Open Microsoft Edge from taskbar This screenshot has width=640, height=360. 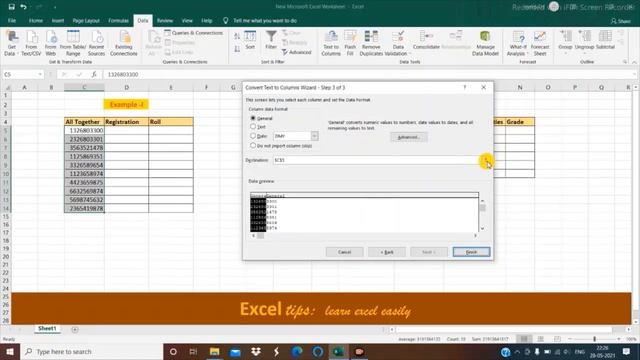297,351
